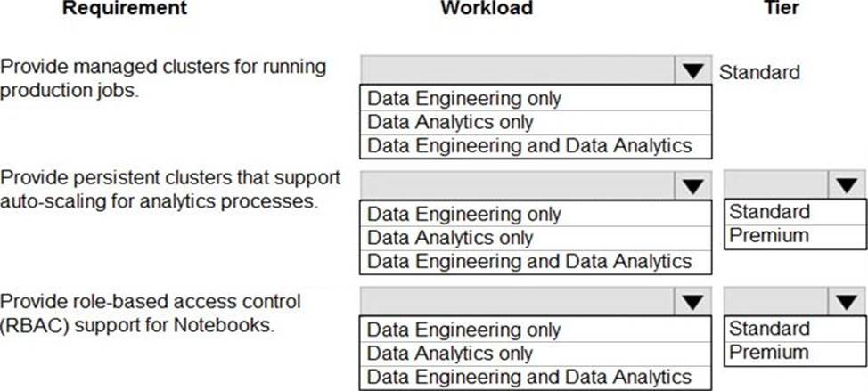This screenshot has height=391, width=868.
Task: Open workload dropdown arrow for RBAC Notebooks
Action: [x=693, y=302]
